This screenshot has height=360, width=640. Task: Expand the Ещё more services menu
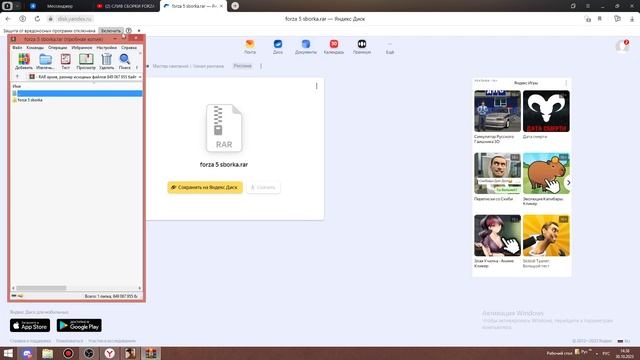390,47
